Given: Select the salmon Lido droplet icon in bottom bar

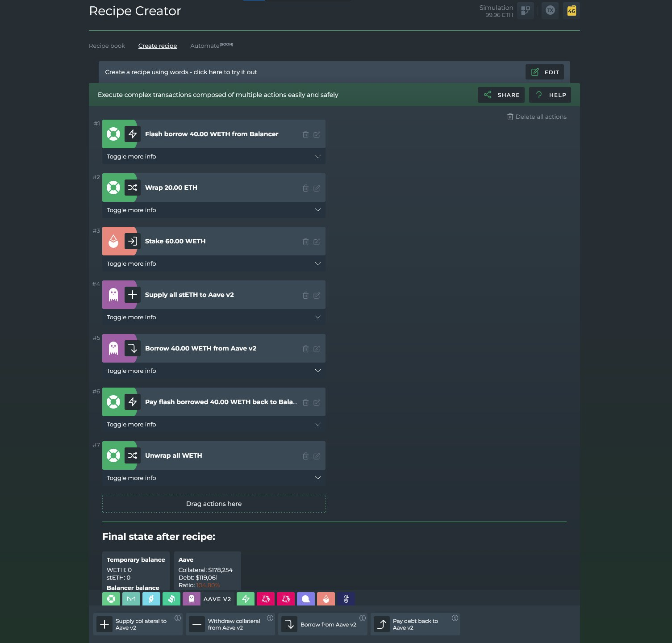Looking at the screenshot, I should [x=326, y=599].
